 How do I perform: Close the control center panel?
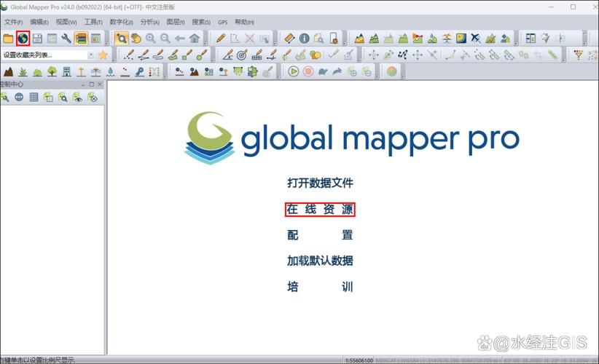pyautogui.click(x=100, y=84)
